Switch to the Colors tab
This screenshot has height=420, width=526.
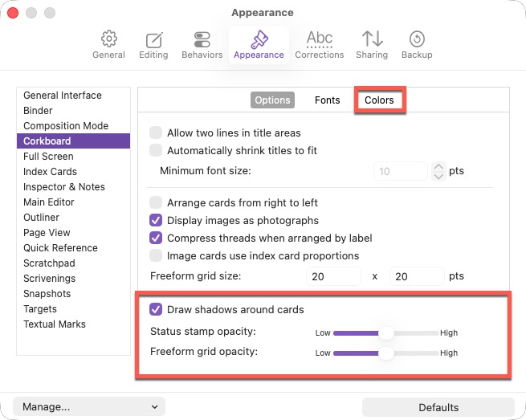click(379, 100)
